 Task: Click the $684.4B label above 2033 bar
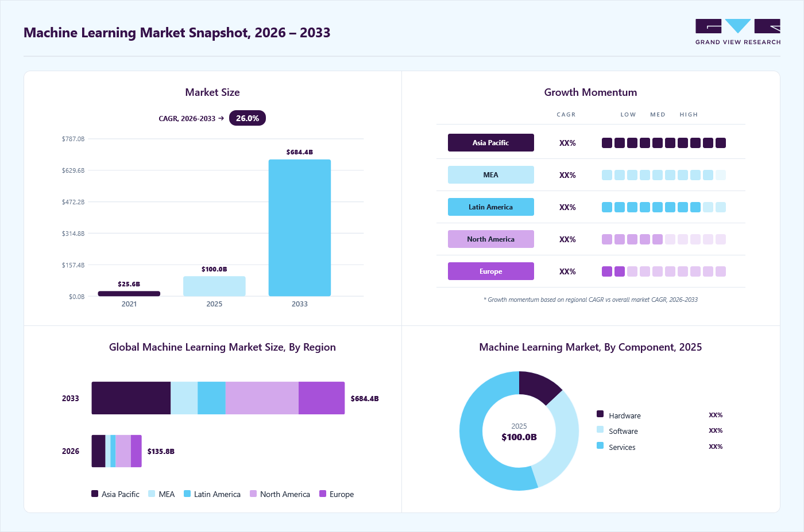[300, 152]
